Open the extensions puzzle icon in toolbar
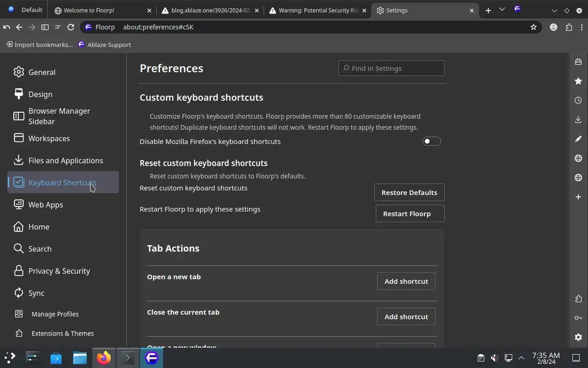The image size is (588, 368). click(569, 27)
